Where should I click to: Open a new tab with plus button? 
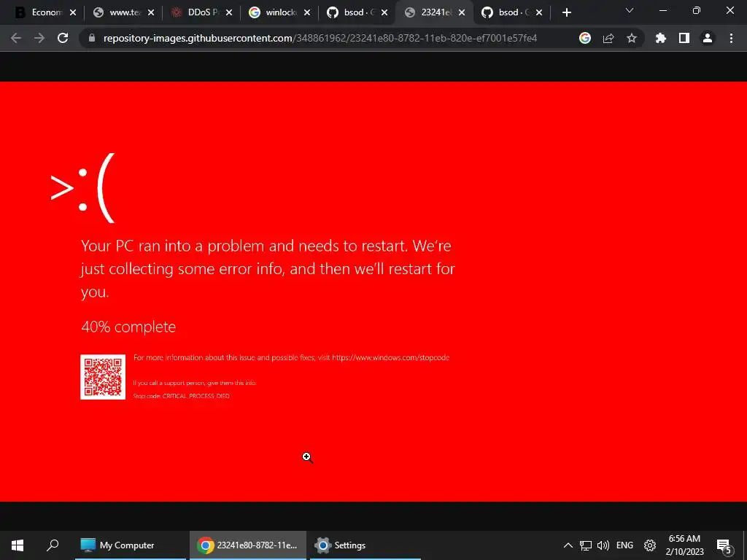(x=566, y=12)
